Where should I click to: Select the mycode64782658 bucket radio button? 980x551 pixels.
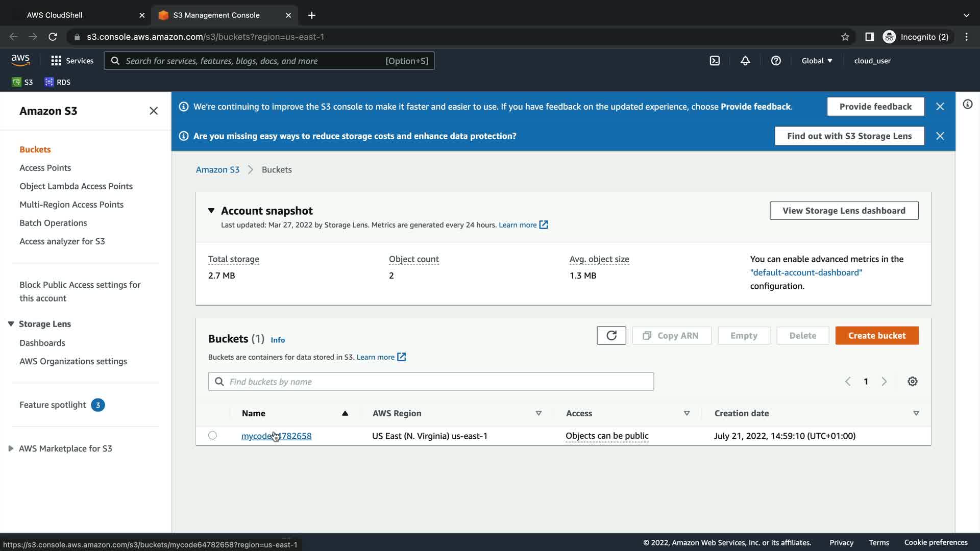pyautogui.click(x=212, y=436)
